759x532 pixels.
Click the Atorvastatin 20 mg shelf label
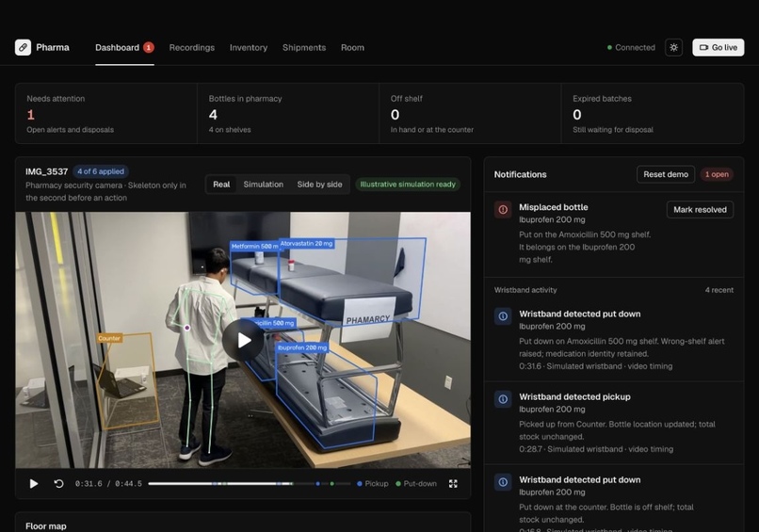click(x=306, y=244)
